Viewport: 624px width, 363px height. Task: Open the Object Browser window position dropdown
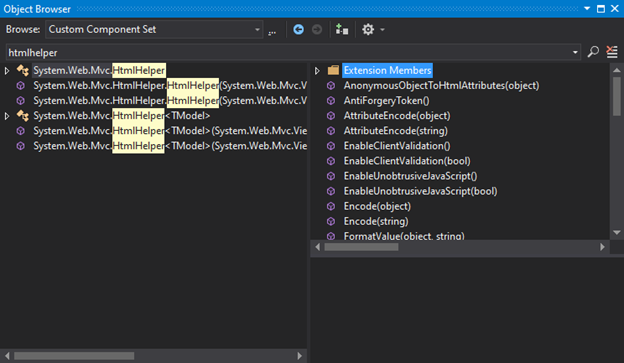click(587, 8)
